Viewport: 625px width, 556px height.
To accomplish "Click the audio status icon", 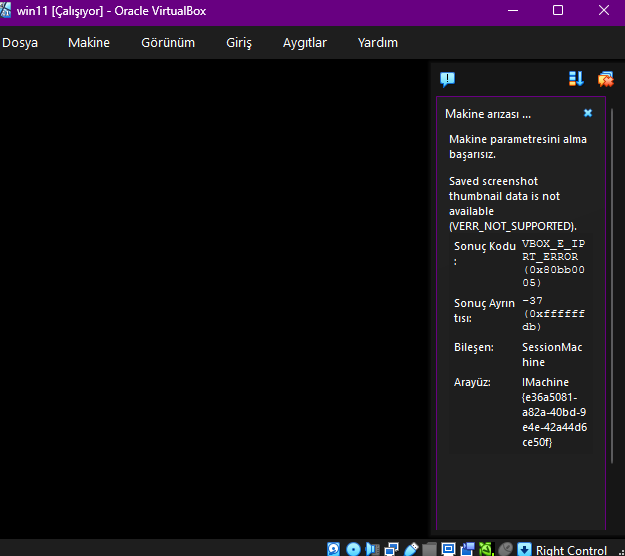I will click(x=373, y=549).
